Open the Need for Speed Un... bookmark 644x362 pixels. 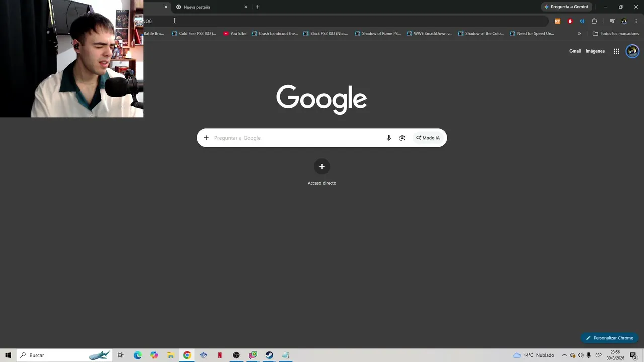pos(532,34)
